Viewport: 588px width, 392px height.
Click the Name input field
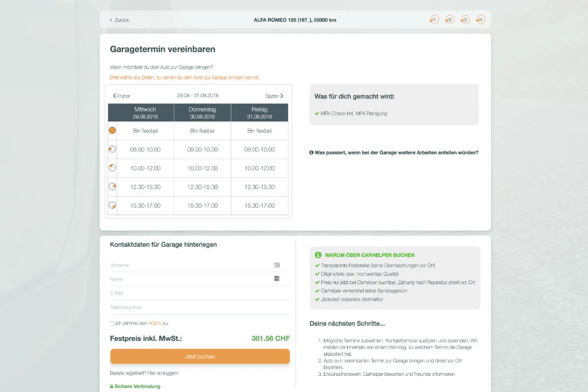200,279
